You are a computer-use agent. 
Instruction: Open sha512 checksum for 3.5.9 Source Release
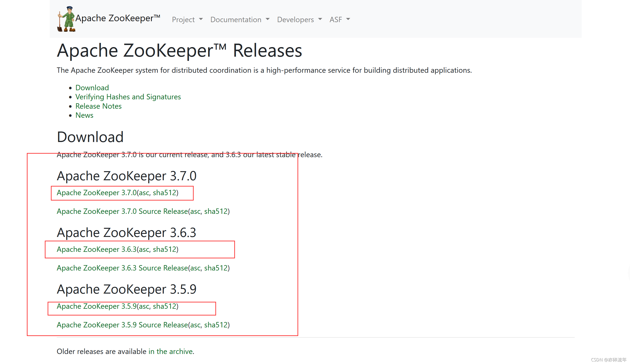point(216,325)
